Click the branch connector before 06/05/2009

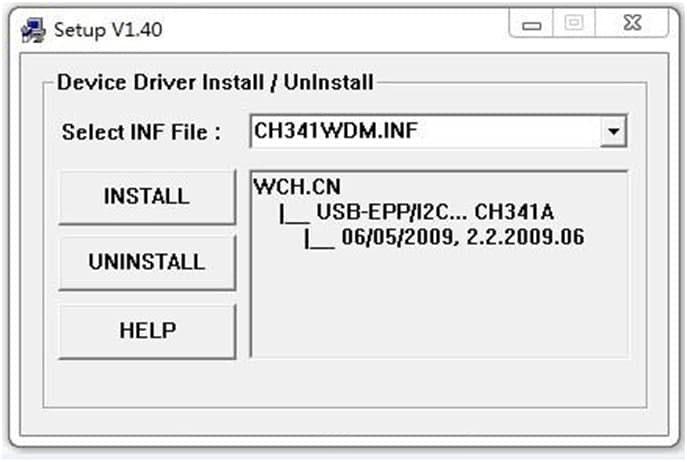coord(319,238)
